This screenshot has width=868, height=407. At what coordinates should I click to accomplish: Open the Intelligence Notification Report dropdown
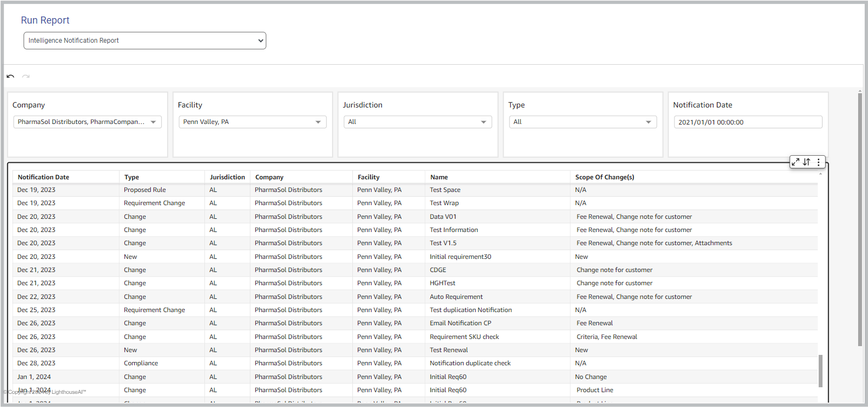(145, 41)
